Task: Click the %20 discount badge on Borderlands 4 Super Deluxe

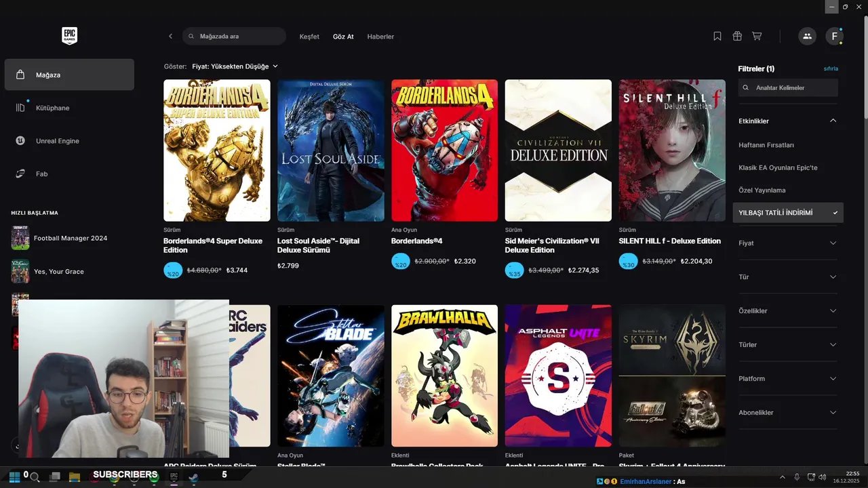Action: (173, 270)
